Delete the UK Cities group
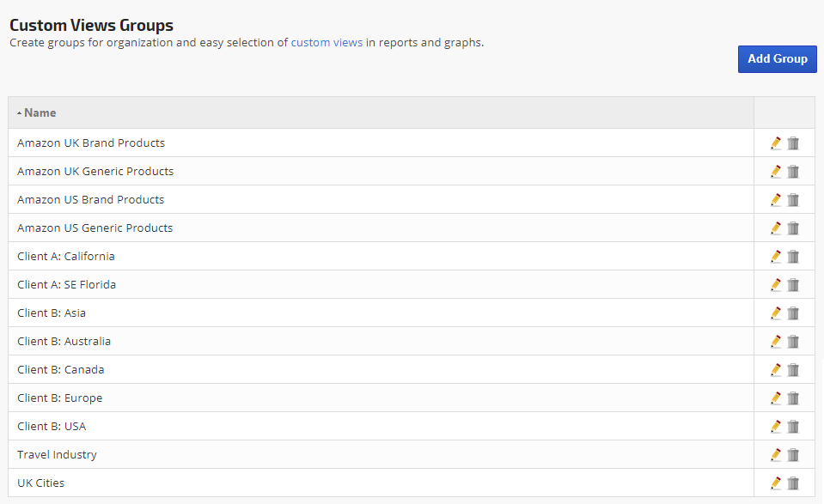 coord(793,483)
